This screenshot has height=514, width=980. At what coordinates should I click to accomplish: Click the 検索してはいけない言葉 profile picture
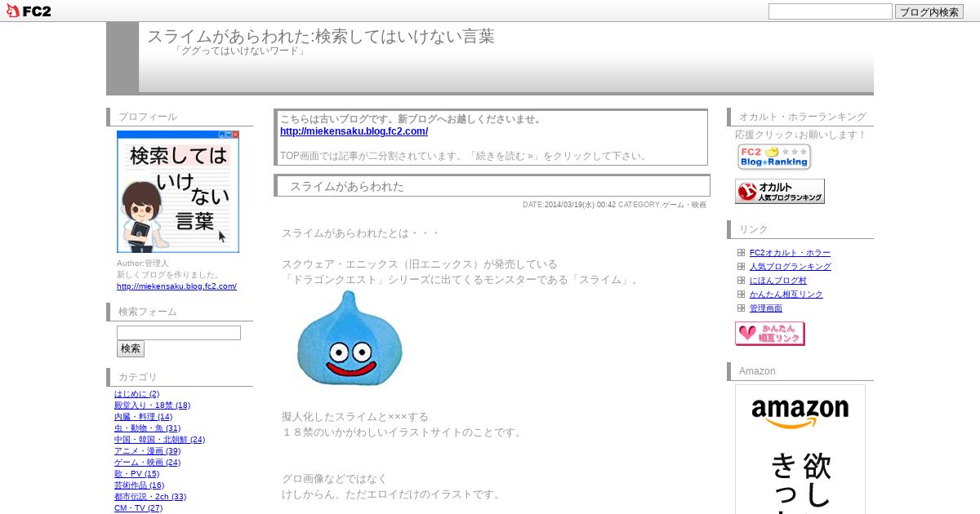178,192
